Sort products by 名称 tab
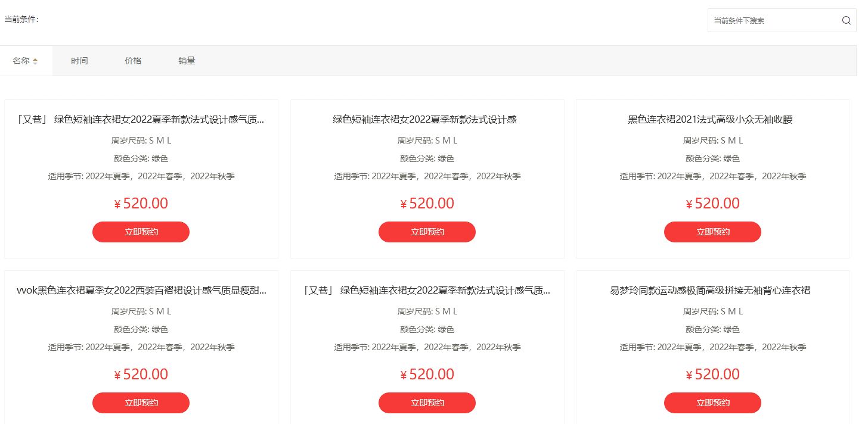Image resolution: width=868 pixels, height=424 pixels. 21,61
